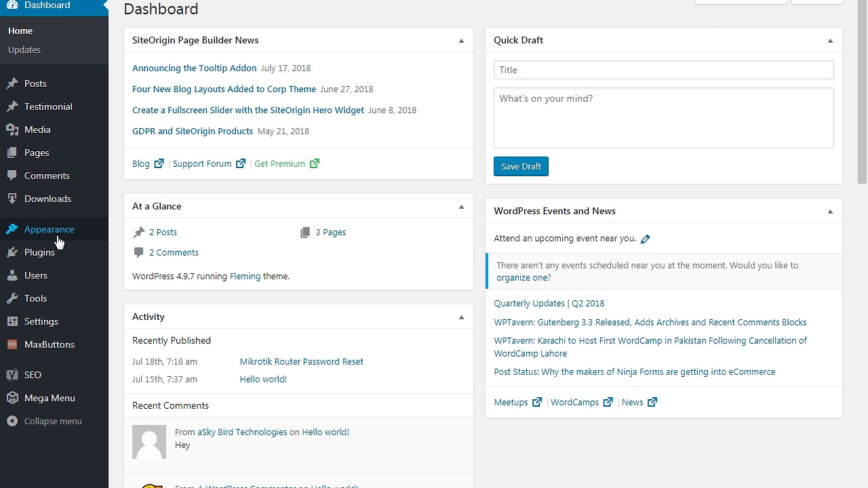Collapse the SiteOrigin Page Builder News panel
The image size is (868, 488).
pos(461,41)
